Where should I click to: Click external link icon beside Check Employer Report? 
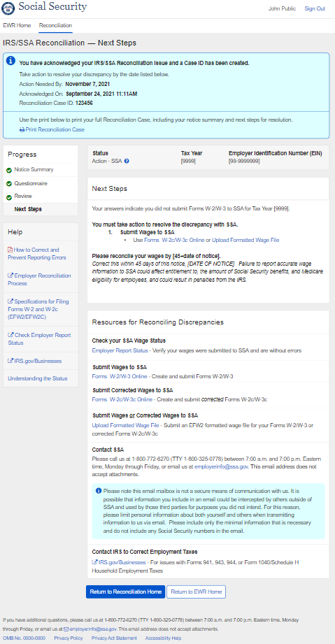[x=10, y=335]
